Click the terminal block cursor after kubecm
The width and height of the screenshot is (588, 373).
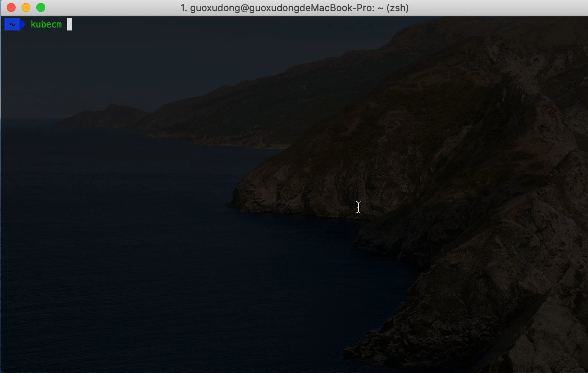pyautogui.click(x=69, y=25)
